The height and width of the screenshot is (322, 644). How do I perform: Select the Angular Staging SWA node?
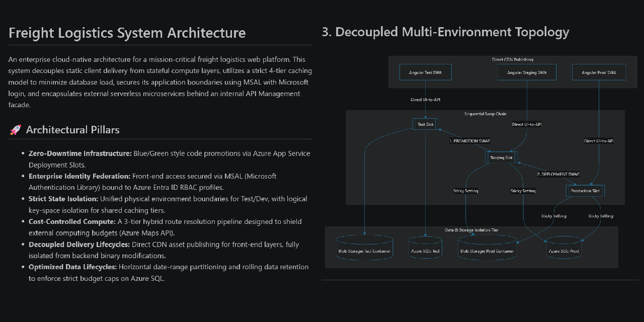(527, 72)
